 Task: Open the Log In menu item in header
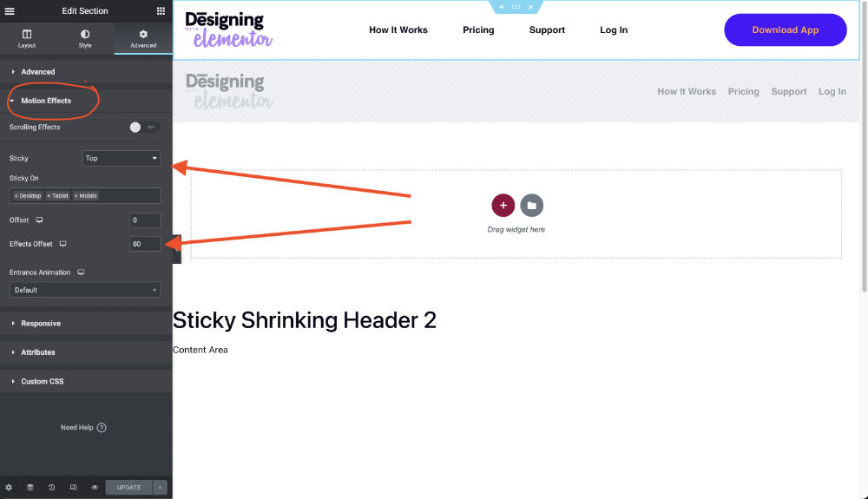pyautogui.click(x=614, y=30)
